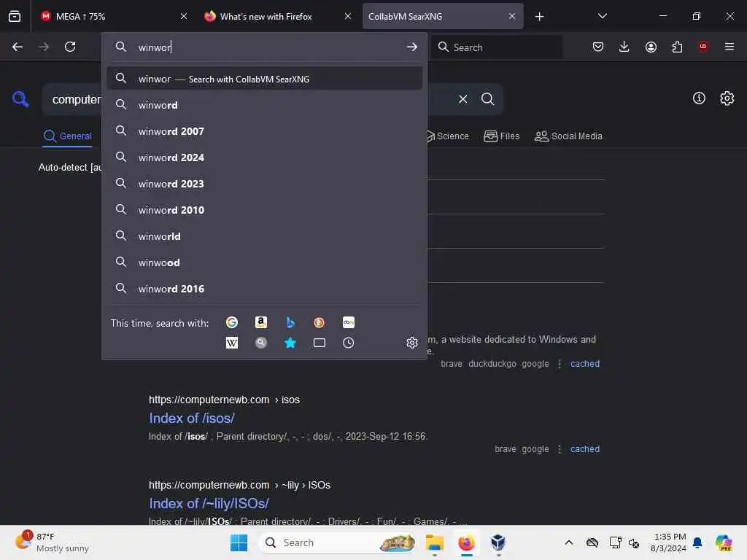This screenshot has height=560, width=747.
Task: Choose the 'winworld' suggestion
Action: [264, 236]
